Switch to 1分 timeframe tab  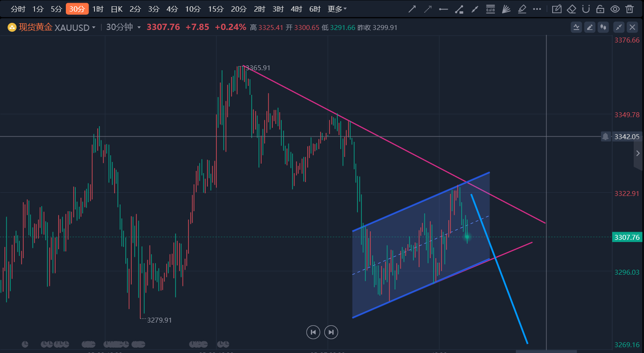[x=38, y=9]
